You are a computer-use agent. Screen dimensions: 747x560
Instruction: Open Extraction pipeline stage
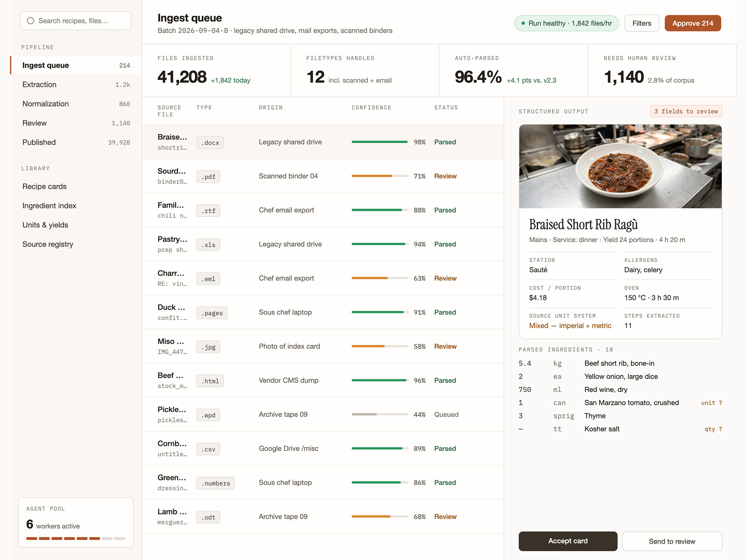(76, 85)
